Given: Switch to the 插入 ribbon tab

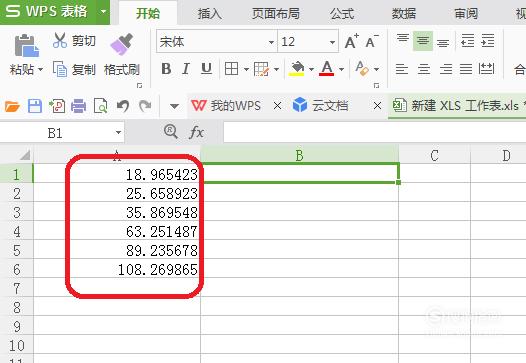Looking at the screenshot, I should (209, 13).
